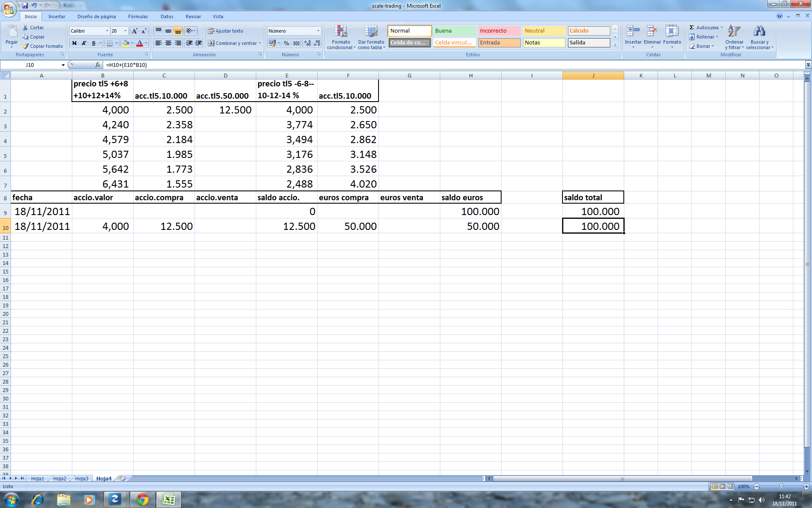Click the Copiar formato paintbrush icon
Image resolution: width=812 pixels, height=508 pixels.
25,46
